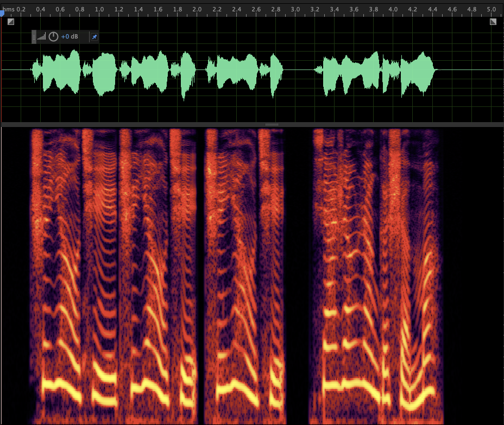Click the blue playhead marker on ruler
This screenshot has height=425, width=504.
2,13
